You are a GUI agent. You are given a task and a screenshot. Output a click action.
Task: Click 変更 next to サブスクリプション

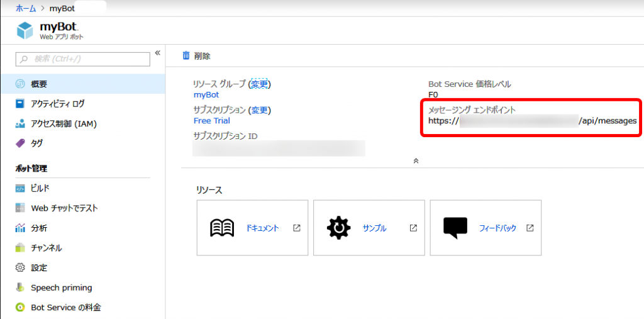point(260,109)
